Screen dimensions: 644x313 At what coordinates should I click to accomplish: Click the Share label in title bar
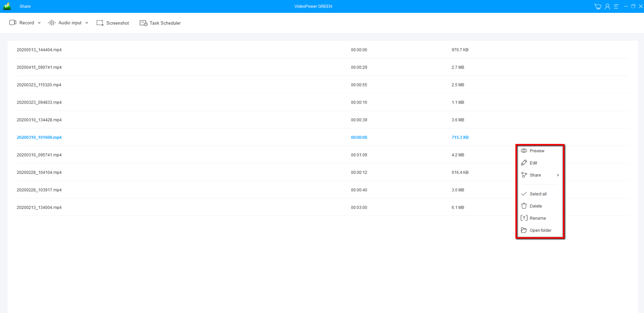pos(25,6)
